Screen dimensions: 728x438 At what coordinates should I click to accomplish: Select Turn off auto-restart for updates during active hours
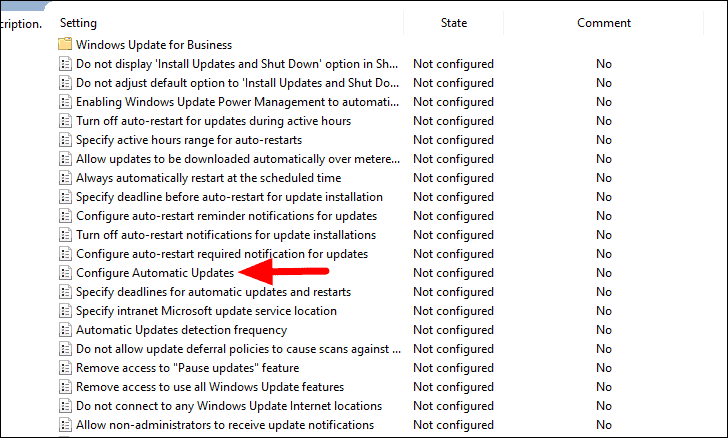214,121
